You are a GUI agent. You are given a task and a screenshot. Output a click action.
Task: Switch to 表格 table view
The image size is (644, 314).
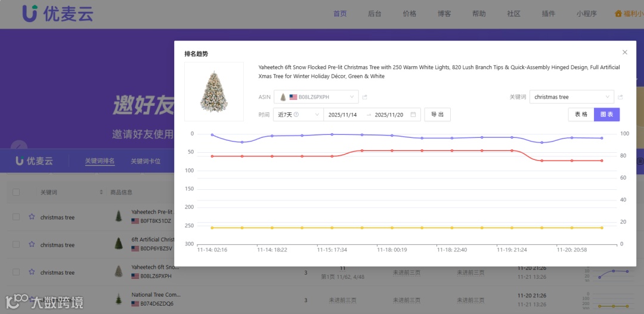pyautogui.click(x=581, y=114)
